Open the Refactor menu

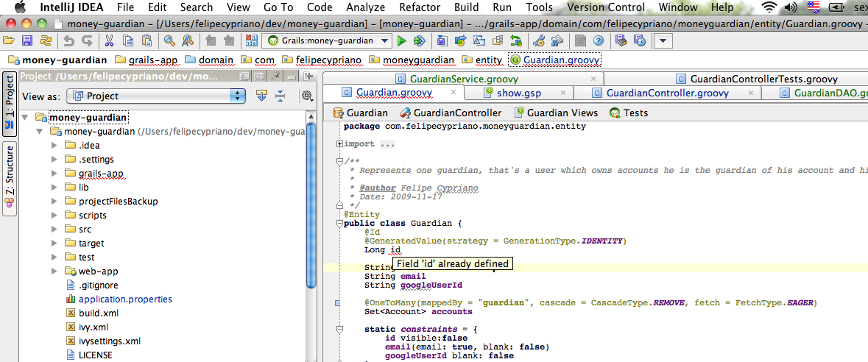tap(420, 7)
